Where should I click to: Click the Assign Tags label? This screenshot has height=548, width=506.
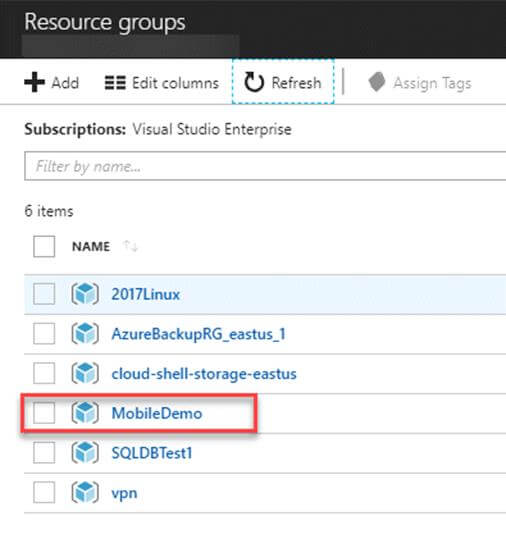[432, 83]
